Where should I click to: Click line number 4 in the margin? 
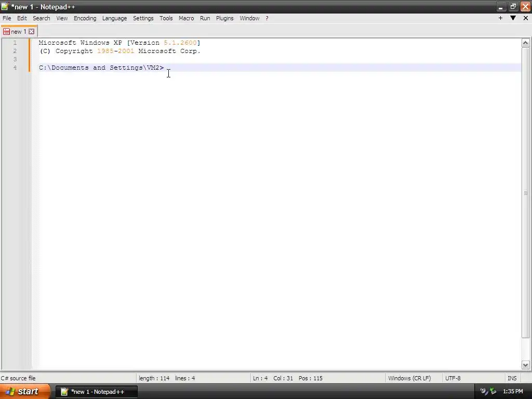tap(15, 68)
